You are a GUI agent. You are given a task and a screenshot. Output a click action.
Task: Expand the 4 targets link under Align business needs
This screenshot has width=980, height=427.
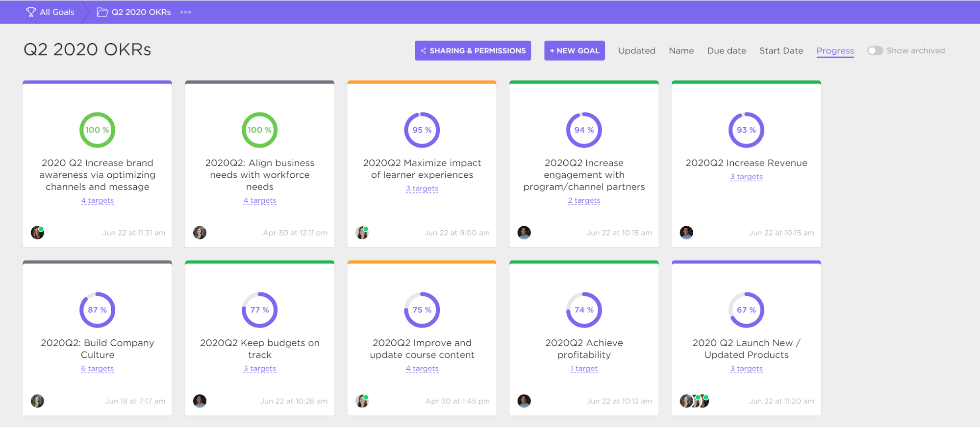tap(260, 200)
